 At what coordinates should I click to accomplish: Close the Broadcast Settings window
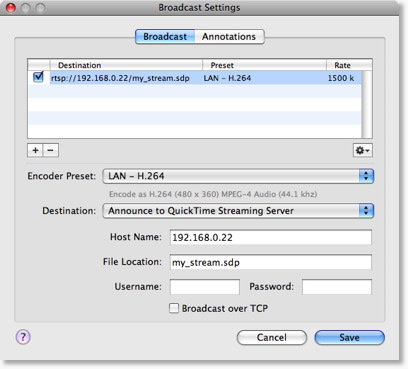coord(11,8)
